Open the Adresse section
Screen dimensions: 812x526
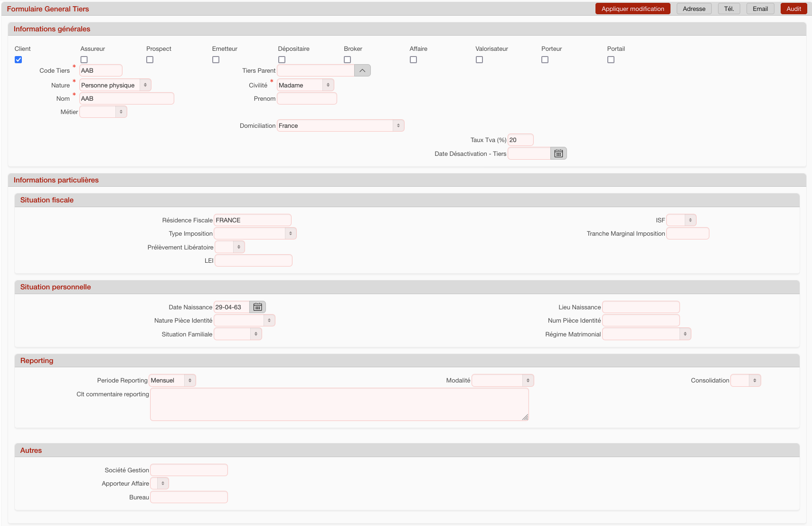pos(694,9)
